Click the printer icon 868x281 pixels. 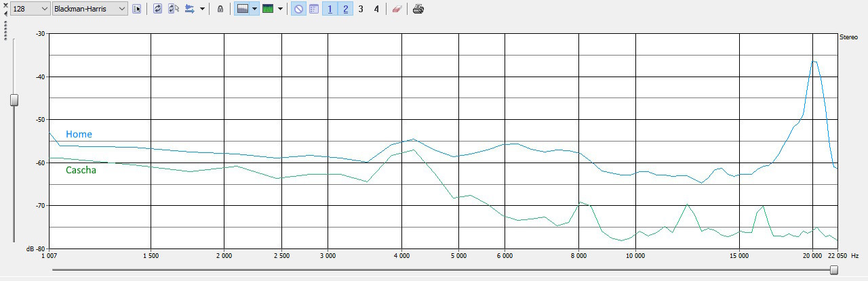pyautogui.click(x=418, y=9)
